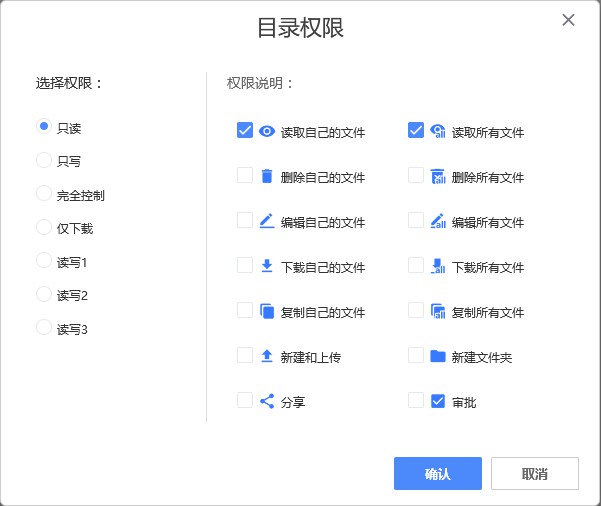
Task: Check the 分享 checkbox
Action: (x=245, y=400)
